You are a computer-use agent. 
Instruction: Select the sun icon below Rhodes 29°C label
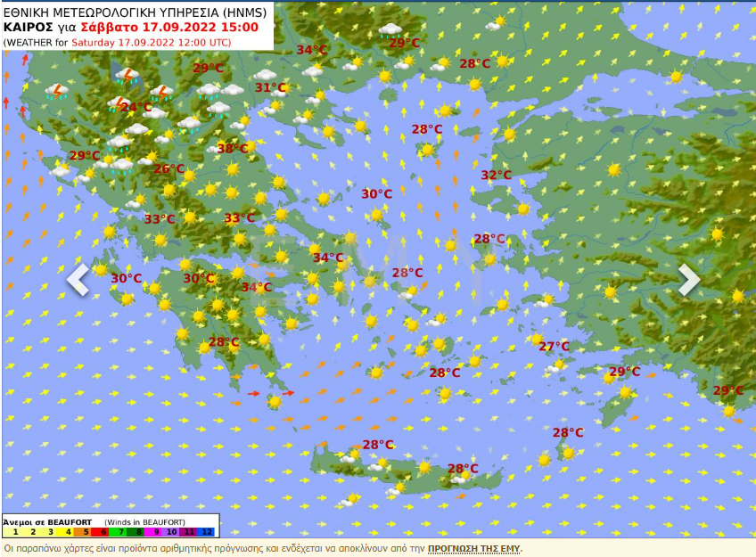click(x=625, y=392)
